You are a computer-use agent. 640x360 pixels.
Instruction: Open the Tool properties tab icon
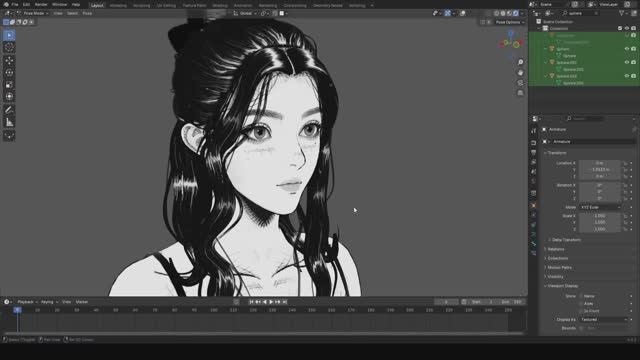click(533, 131)
